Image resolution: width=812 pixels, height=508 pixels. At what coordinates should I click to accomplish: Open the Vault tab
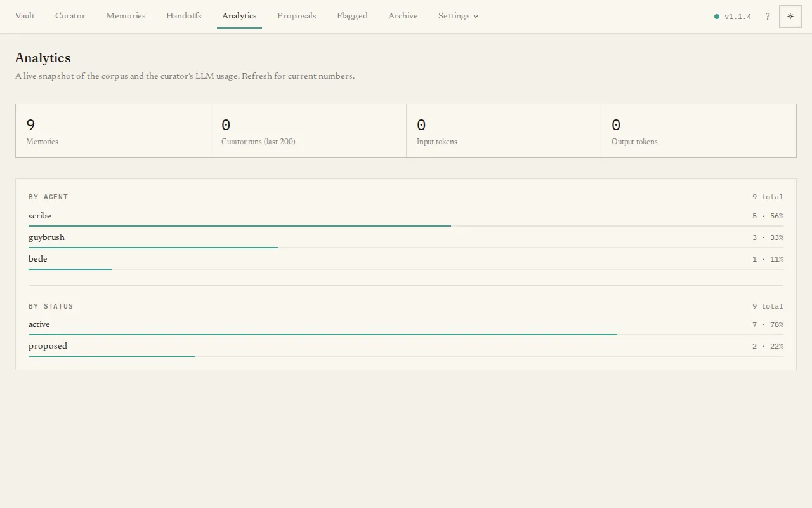[x=25, y=16]
